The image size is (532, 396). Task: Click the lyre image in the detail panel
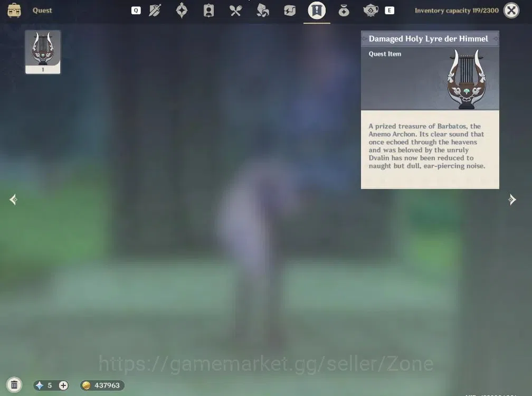click(x=467, y=79)
